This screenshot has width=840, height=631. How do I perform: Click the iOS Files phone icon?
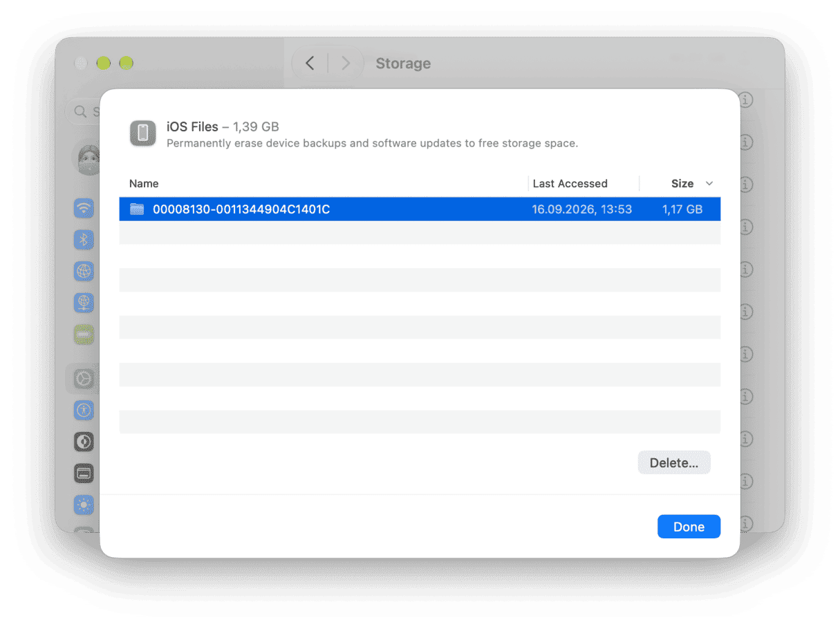point(142,133)
